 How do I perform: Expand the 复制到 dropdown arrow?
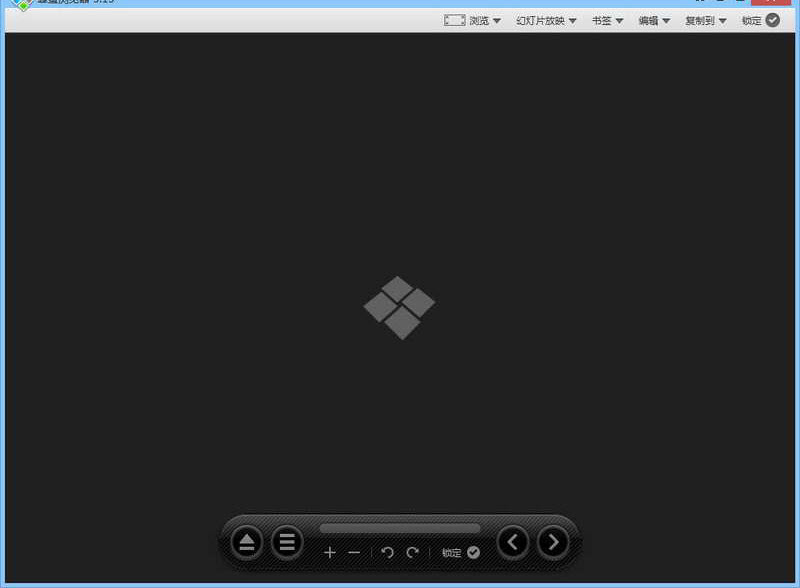[x=723, y=21]
